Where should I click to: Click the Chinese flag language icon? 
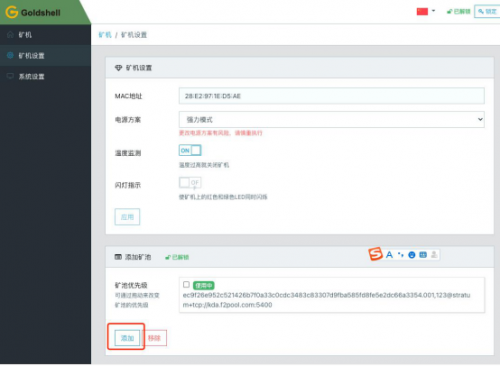tap(422, 11)
